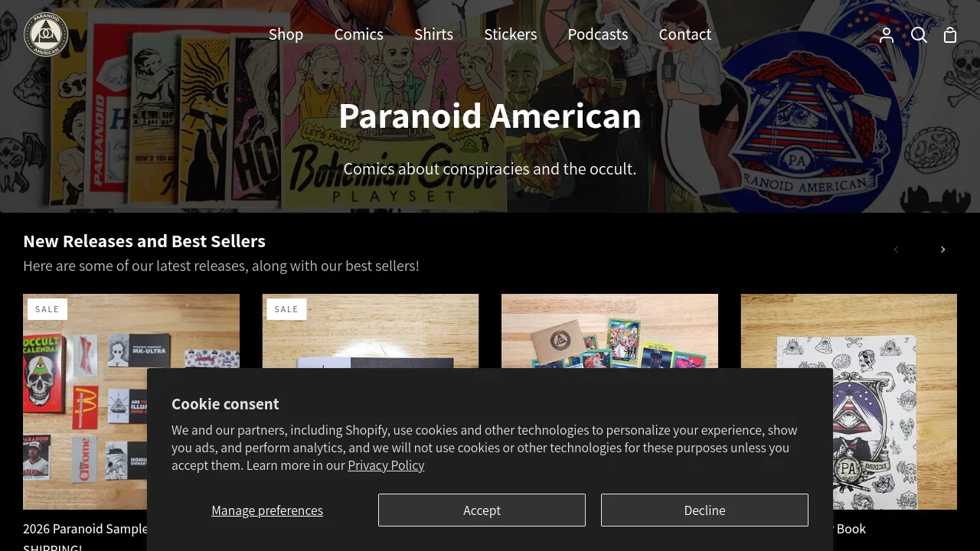Read the Privacy Policy link

pos(386,465)
